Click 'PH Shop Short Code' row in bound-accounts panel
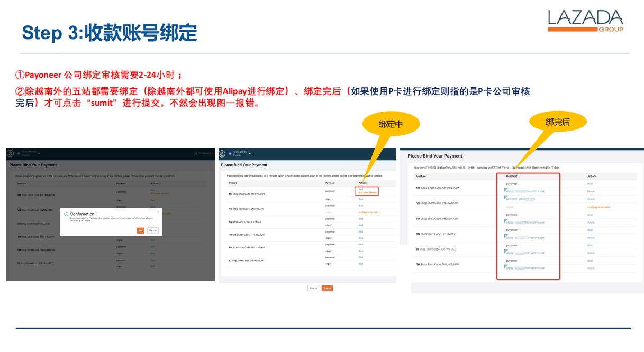This screenshot has height=352, width=644. [437, 219]
